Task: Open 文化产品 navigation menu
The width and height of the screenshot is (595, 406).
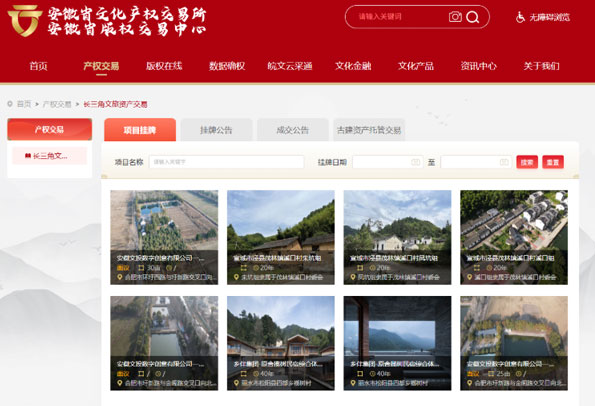Action: pos(416,66)
